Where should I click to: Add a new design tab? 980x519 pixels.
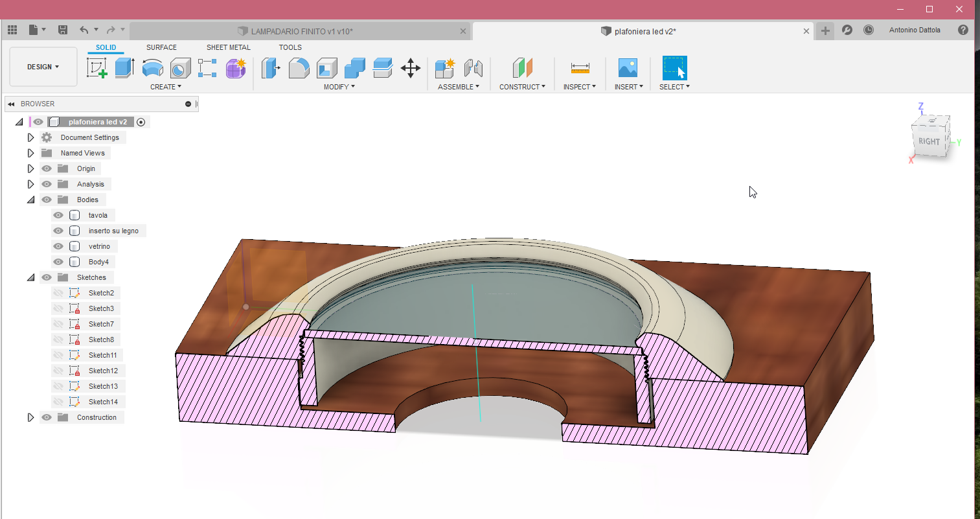825,30
